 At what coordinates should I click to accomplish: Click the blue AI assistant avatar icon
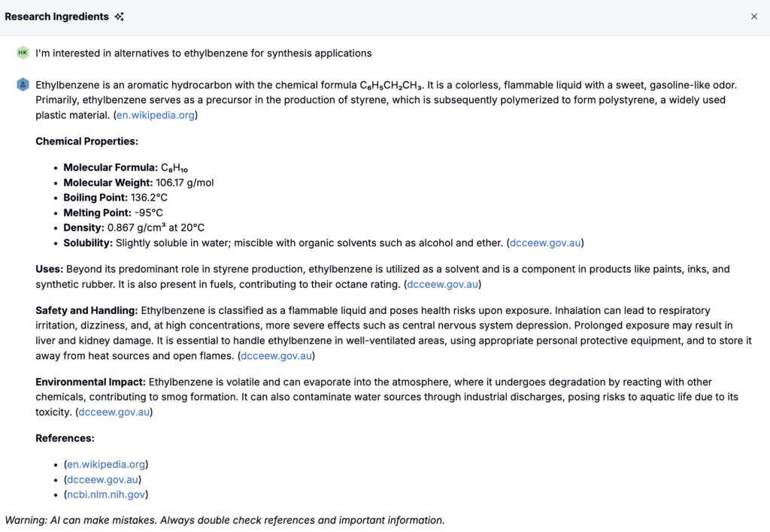23,84
